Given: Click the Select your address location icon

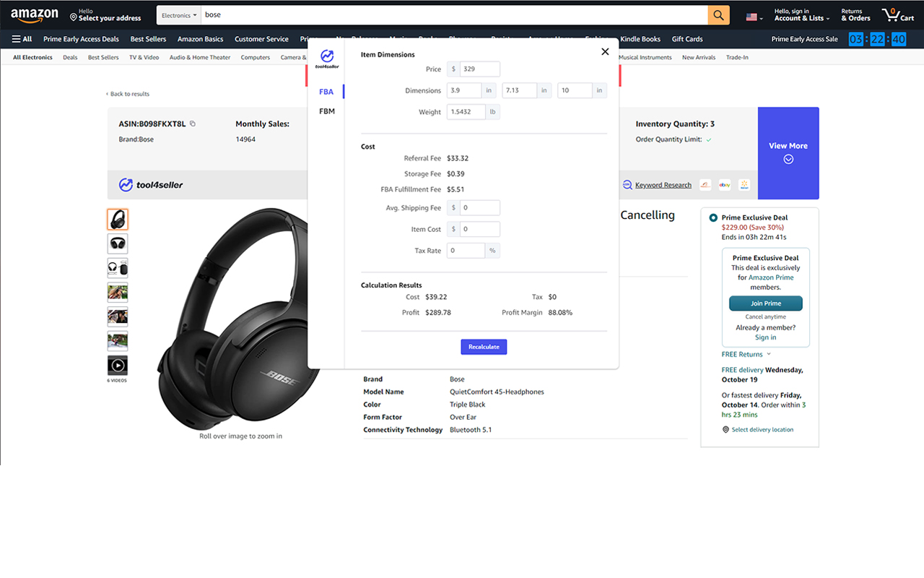Looking at the screenshot, I should point(74,16).
